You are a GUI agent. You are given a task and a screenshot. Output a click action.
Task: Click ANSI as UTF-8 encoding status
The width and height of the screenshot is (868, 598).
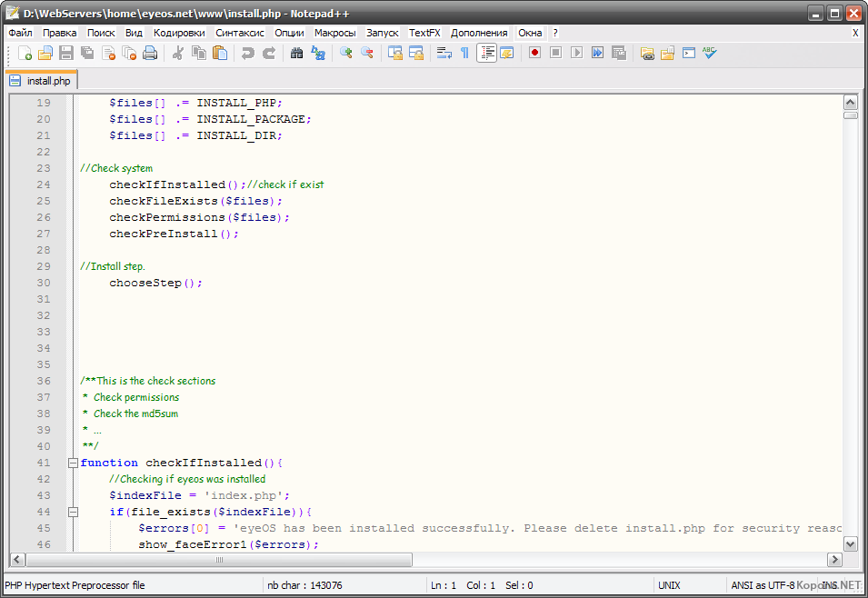pos(763,585)
